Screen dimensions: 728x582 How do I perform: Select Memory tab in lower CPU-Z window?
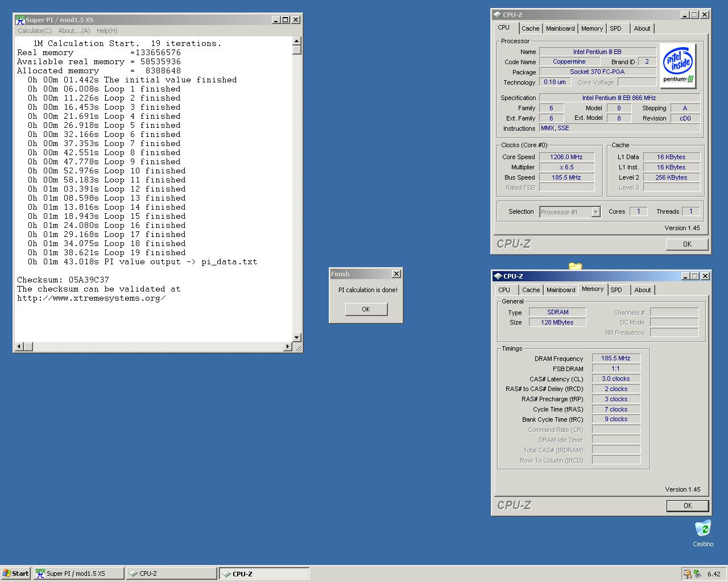pos(593,289)
